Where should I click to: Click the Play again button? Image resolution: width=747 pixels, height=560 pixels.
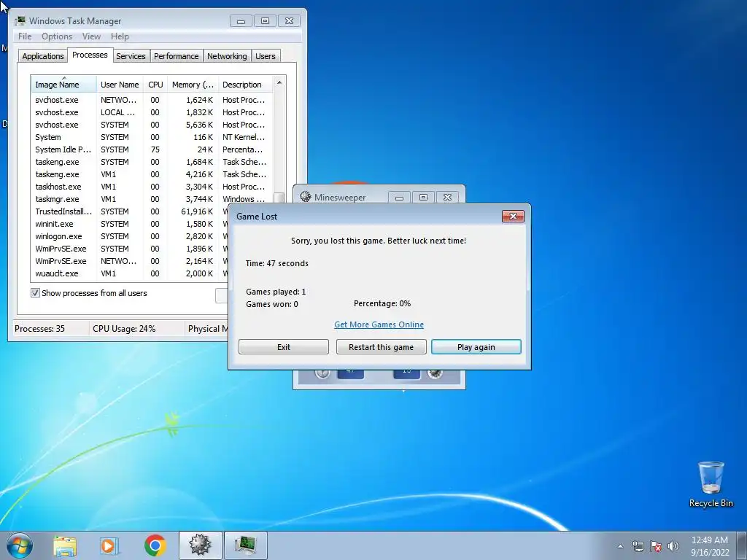click(476, 347)
